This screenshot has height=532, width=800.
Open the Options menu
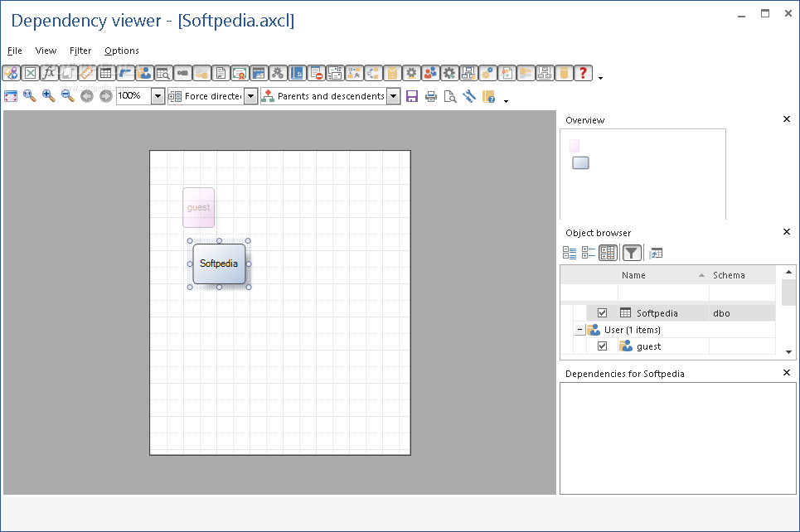121,51
